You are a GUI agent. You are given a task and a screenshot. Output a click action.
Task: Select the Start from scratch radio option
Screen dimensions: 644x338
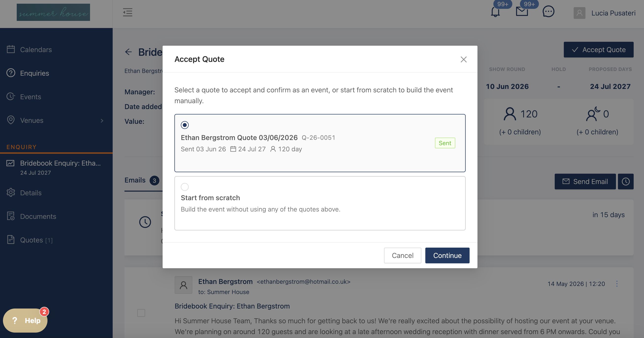(x=184, y=187)
